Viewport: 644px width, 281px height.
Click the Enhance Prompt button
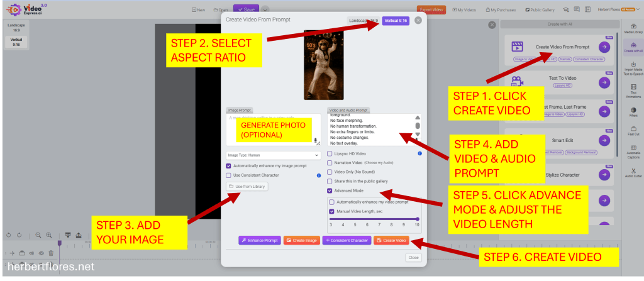pyautogui.click(x=260, y=240)
